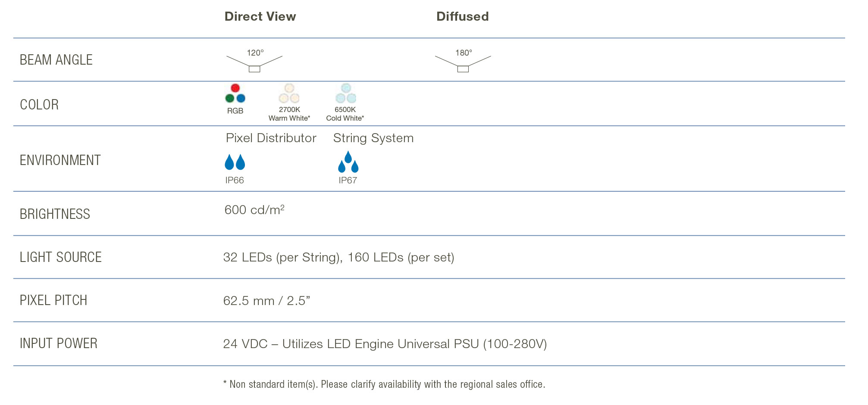This screenshot has width=868, height=405.
Task: Click the IP66 double water drop icon
Action: pyautogui.click(x=235, y=162)
